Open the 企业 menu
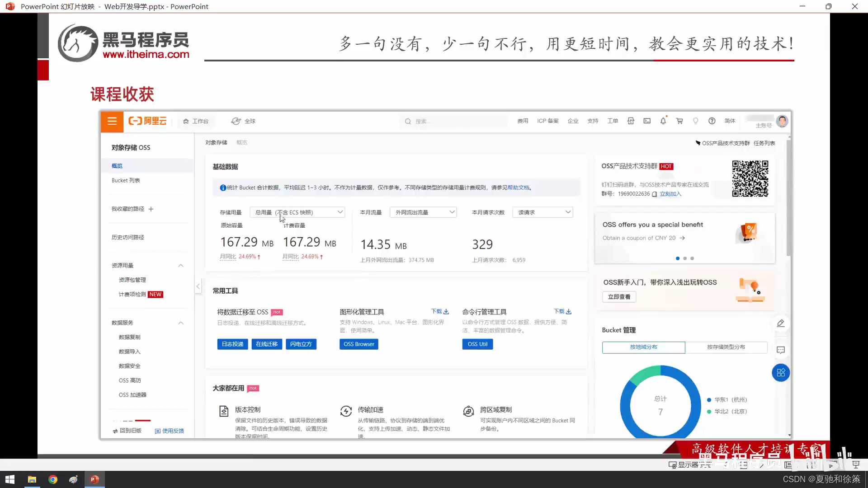The height and width of the screenshot is (488, 868). 573,121
